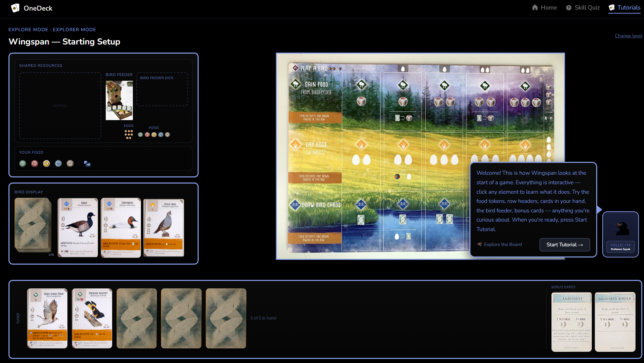Image resolution: width=644 pixels, height=363 pixels.
Task: Open the Home page
Action: [544, 7]
